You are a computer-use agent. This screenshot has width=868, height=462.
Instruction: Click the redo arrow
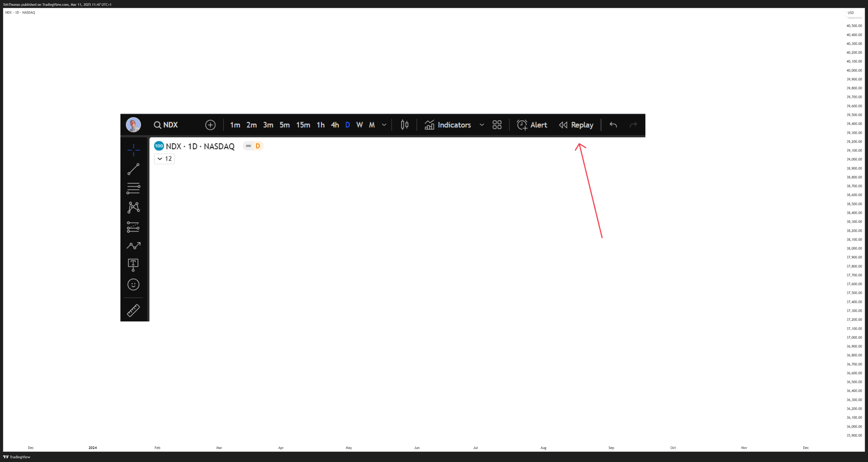634,125
